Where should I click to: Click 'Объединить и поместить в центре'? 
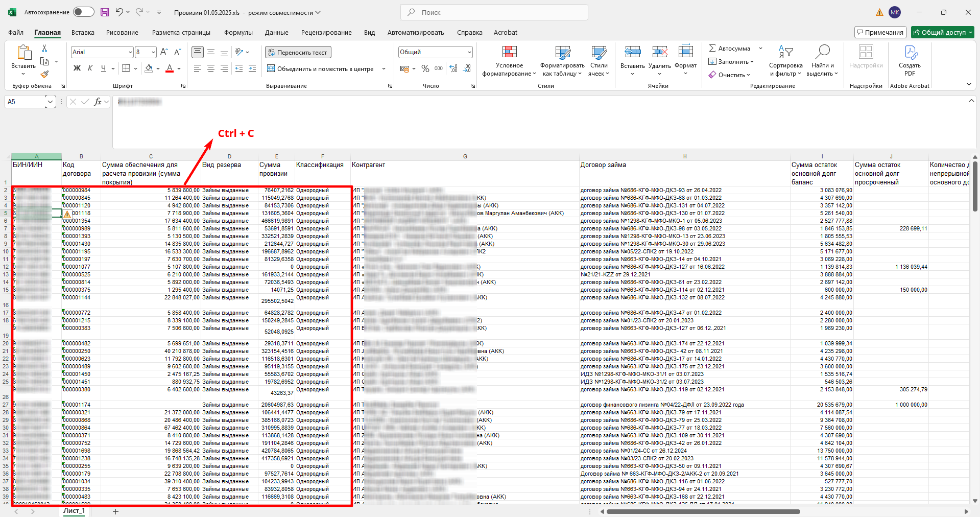321,68
